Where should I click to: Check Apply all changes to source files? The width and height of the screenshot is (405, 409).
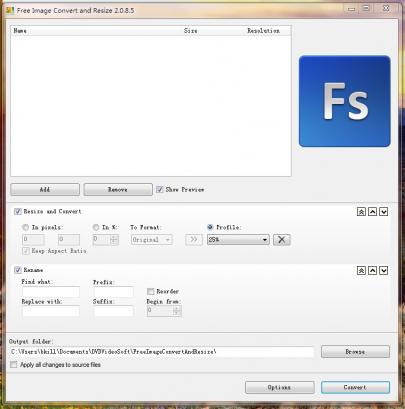(13, 365)
